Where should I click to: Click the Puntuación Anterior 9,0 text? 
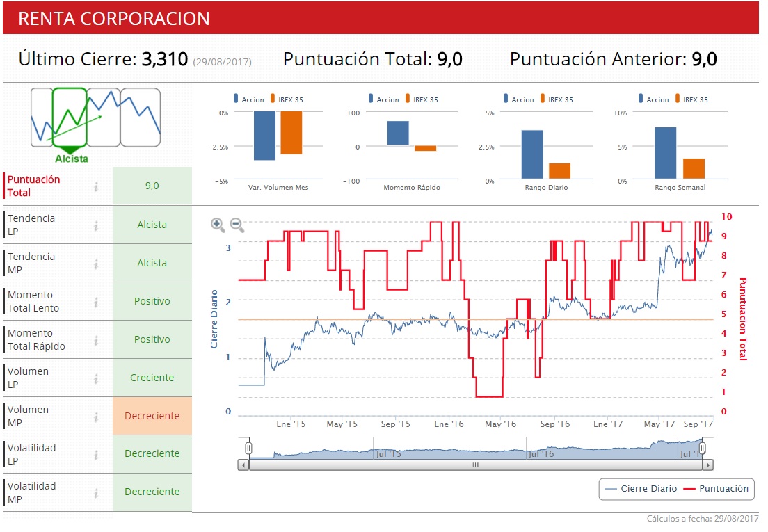click(x=614, y=59)
